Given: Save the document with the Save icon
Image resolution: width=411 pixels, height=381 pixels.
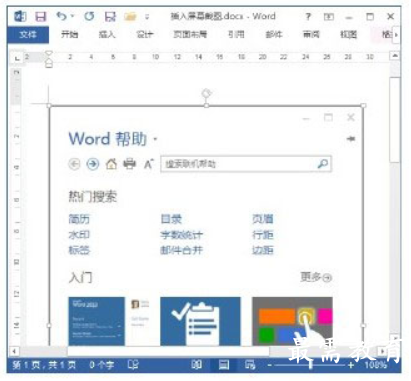Looking at the screenshot, I should (41, 16).
